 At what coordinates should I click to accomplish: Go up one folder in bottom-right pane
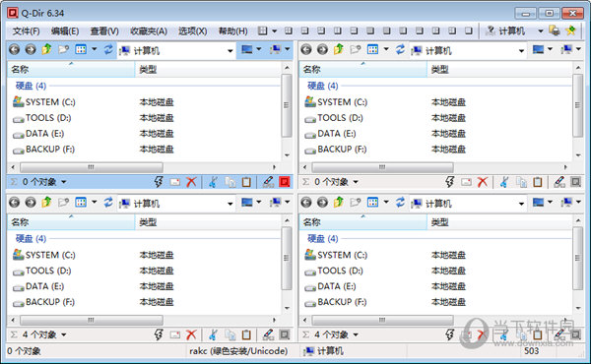pos(339,202)
